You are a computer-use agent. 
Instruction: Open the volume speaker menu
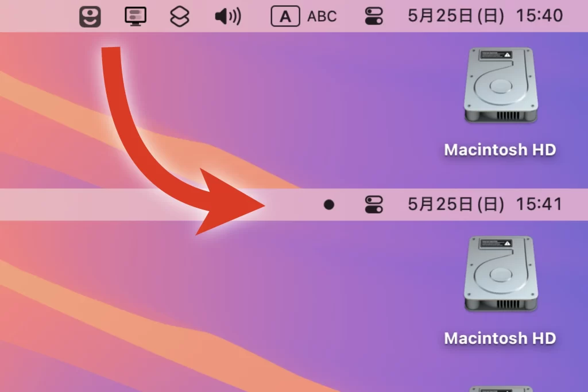227,17
